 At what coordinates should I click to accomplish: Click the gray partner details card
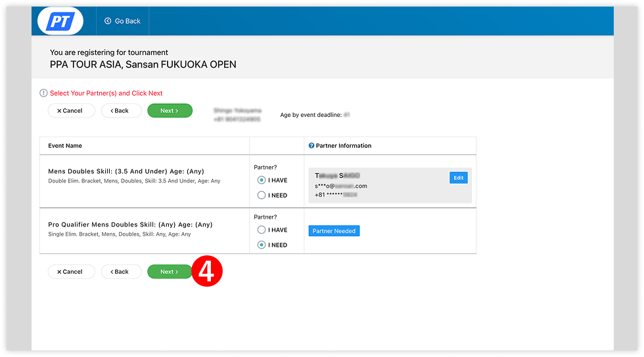pyautogui.click(x=381, y=185)
